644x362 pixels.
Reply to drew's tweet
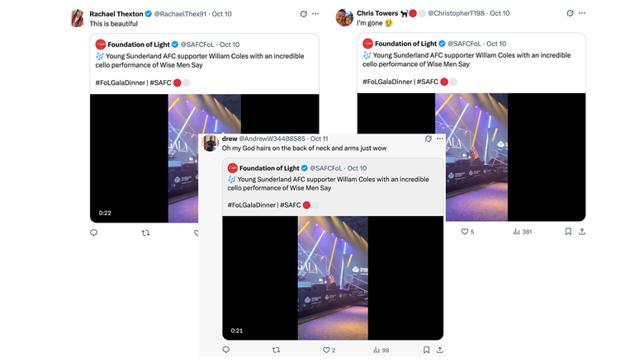point(226,350)
